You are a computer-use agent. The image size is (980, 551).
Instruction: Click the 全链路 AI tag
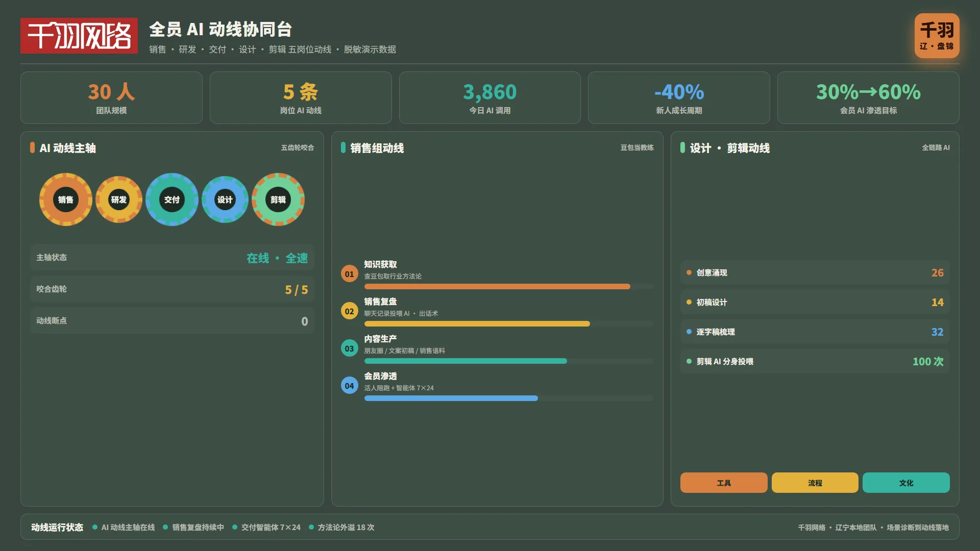(936, 147)
